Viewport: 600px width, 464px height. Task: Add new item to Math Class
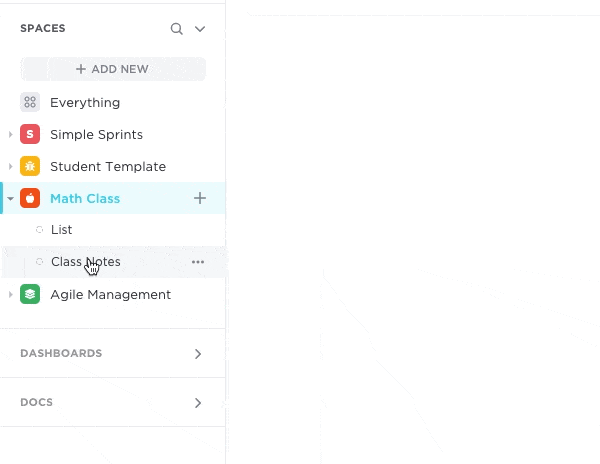point(200,198)
